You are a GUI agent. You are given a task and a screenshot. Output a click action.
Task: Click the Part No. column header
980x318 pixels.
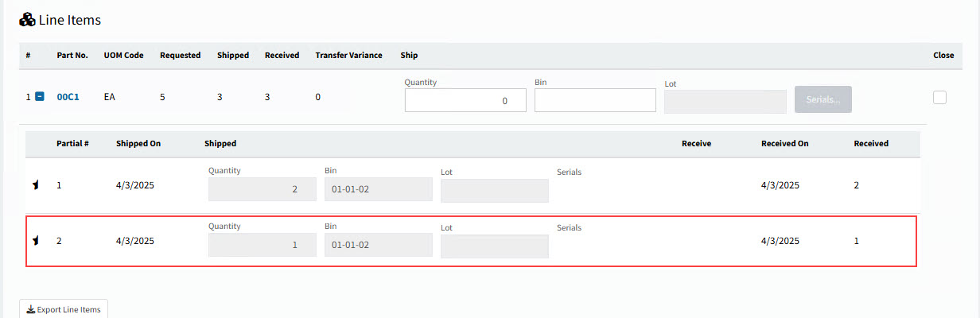pos(72,56)
